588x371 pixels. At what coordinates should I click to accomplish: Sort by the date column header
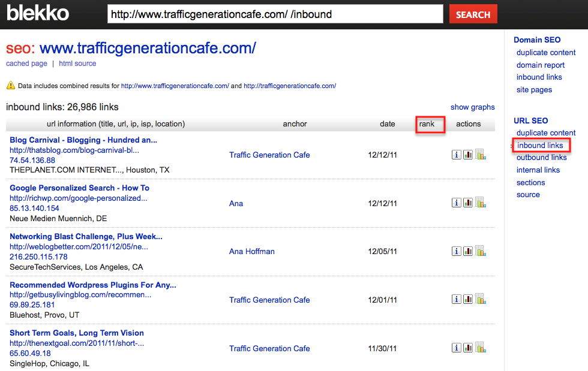pyautogui.click(x=388, y=124)
